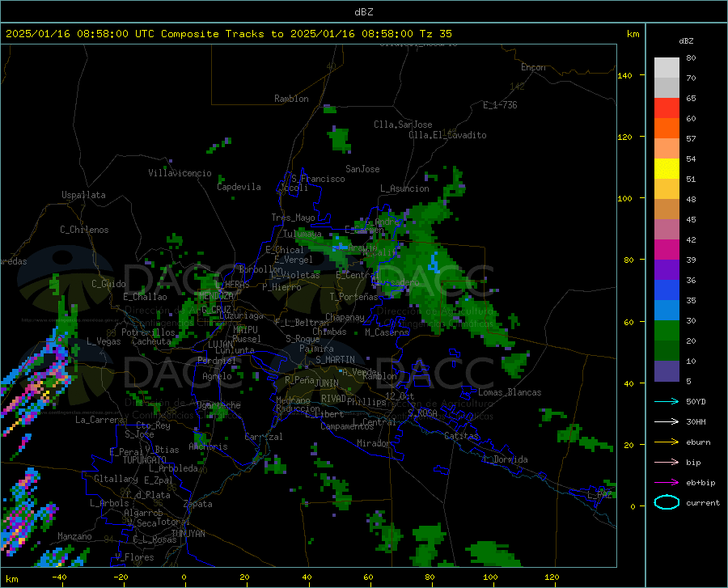The height and width of the screenshot is (588, 728).
Task: Click the Capdevila location label
Action: coord(239,187)
